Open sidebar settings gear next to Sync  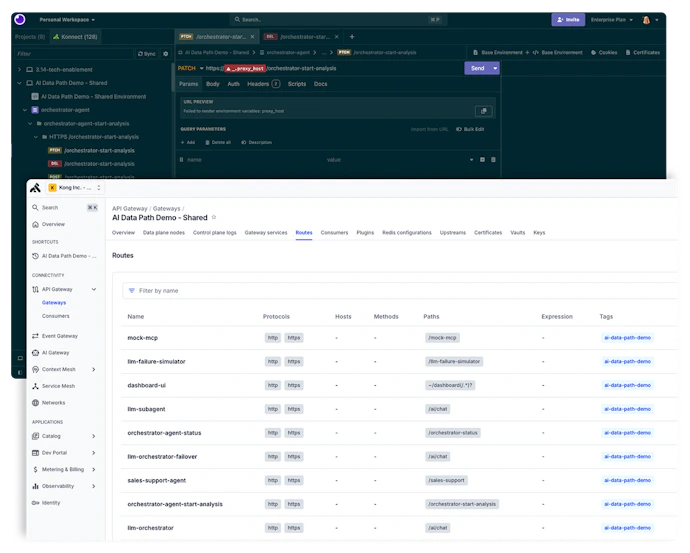[x=165, y=54]
